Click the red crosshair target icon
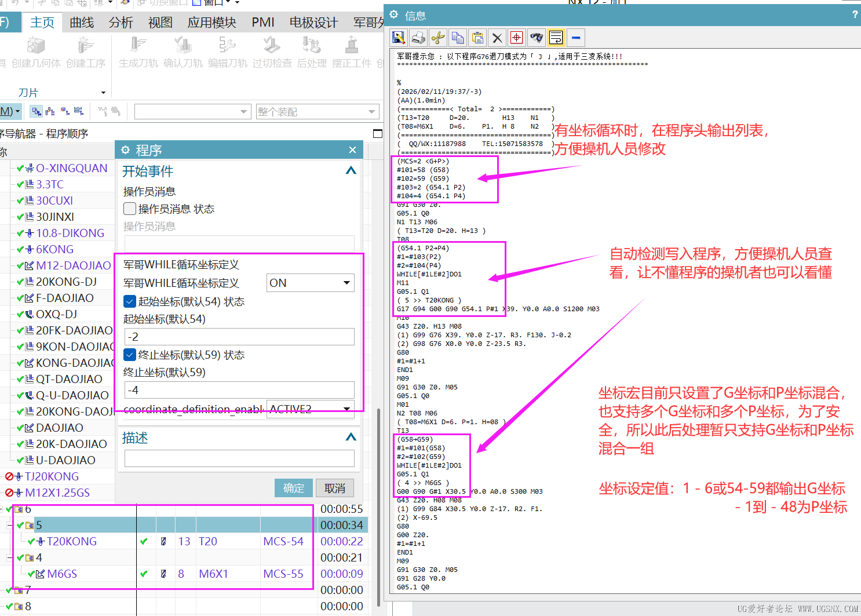The height and width of the screenshot is (616, 861). [517, 38]
